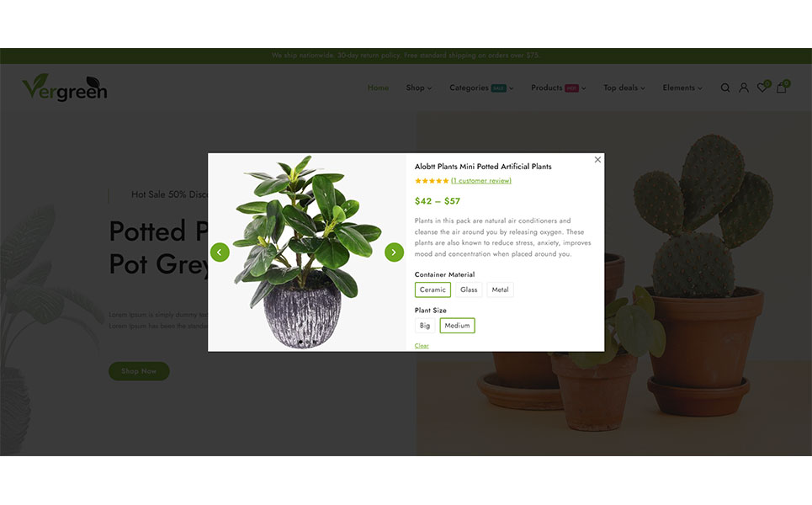Pick the Big plant size
The width and height of the screenshot is (812, 505).
coord(425,325)
